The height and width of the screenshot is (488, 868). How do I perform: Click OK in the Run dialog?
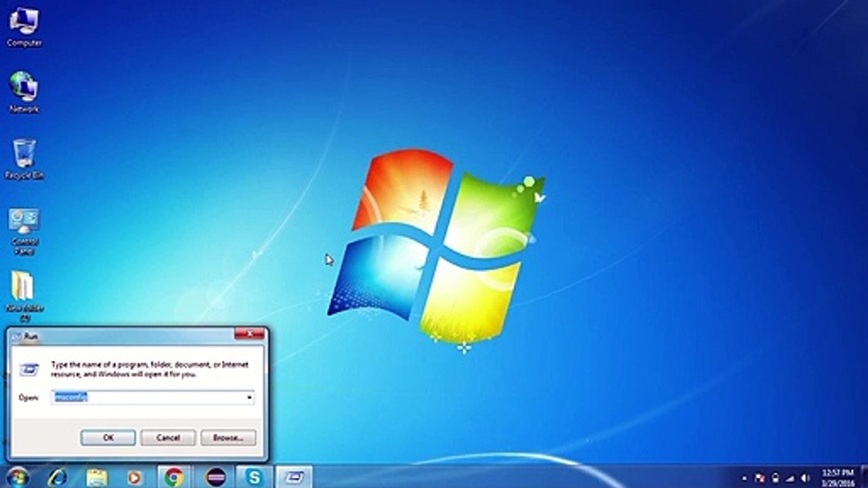click(x=108, y=438)
